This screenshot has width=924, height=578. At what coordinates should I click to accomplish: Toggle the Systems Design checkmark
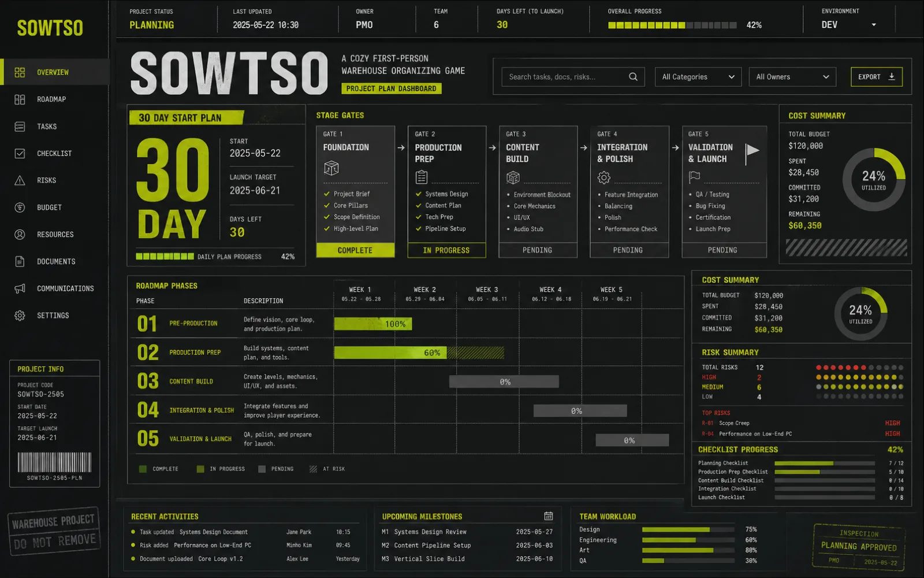click(419, 194)
